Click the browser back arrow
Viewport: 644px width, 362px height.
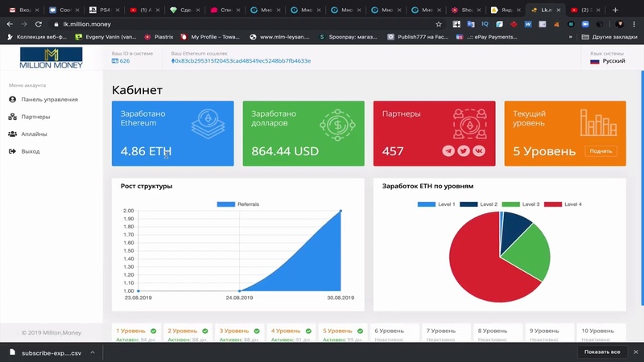point(10,24)
